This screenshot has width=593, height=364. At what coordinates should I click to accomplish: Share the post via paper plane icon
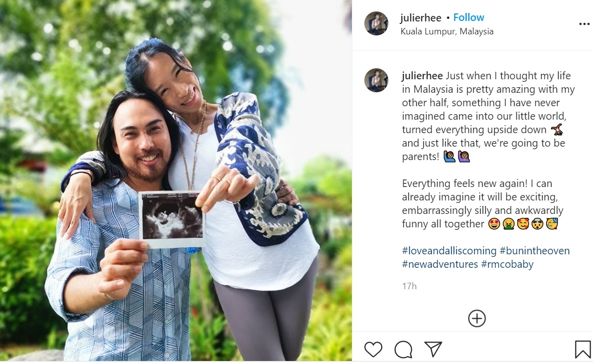tap(433, 349)
